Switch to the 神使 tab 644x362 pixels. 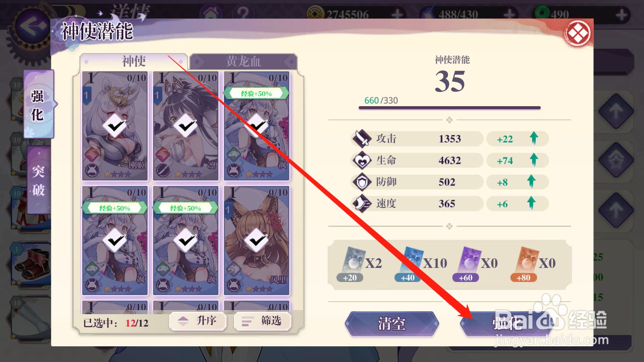pos(134,62)
